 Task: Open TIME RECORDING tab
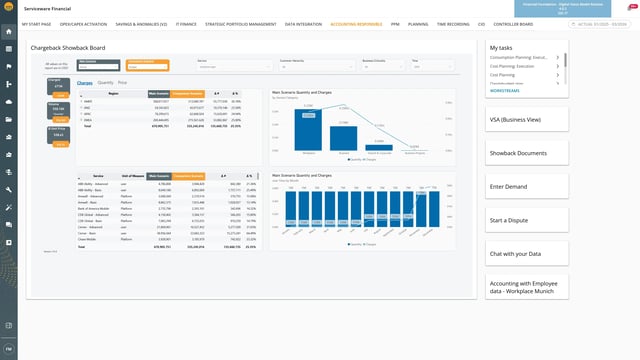453,24
